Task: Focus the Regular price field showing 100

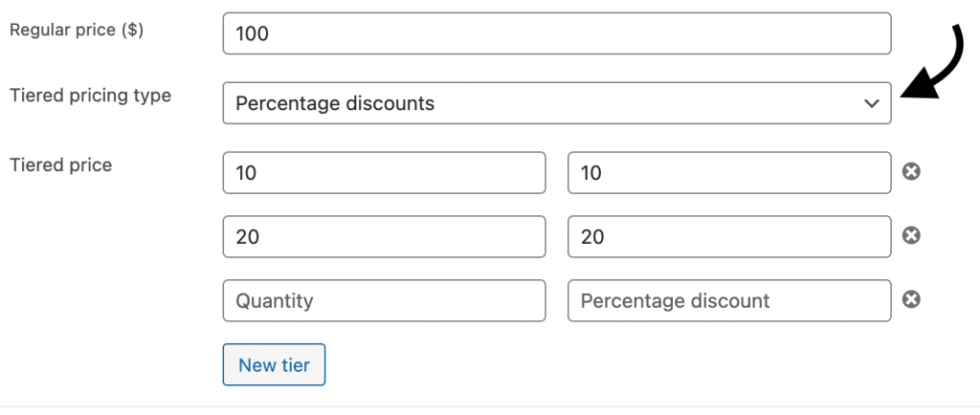Action: pos(556,33)
